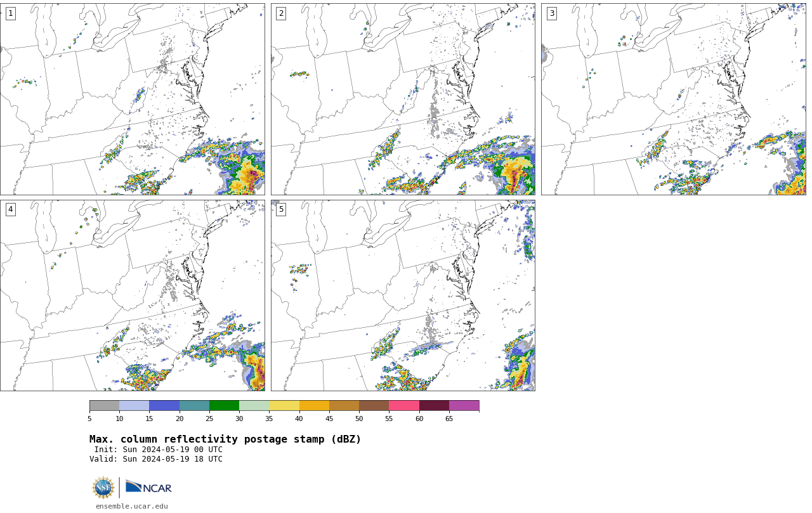Click the Init: Sun 2024-05-19 00 UTC line
The width and height of the screenshot is (812, 513).
click(159, 450)
